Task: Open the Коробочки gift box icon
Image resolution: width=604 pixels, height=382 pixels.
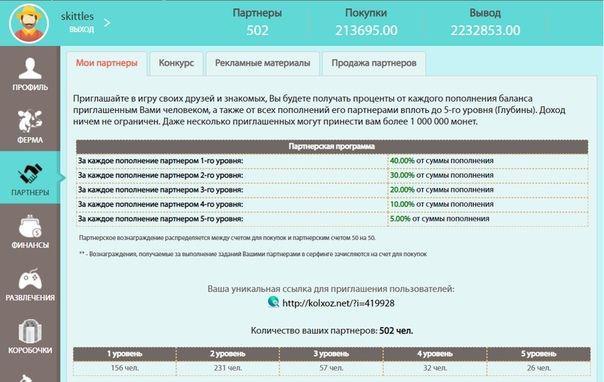Action: [30, 332]
